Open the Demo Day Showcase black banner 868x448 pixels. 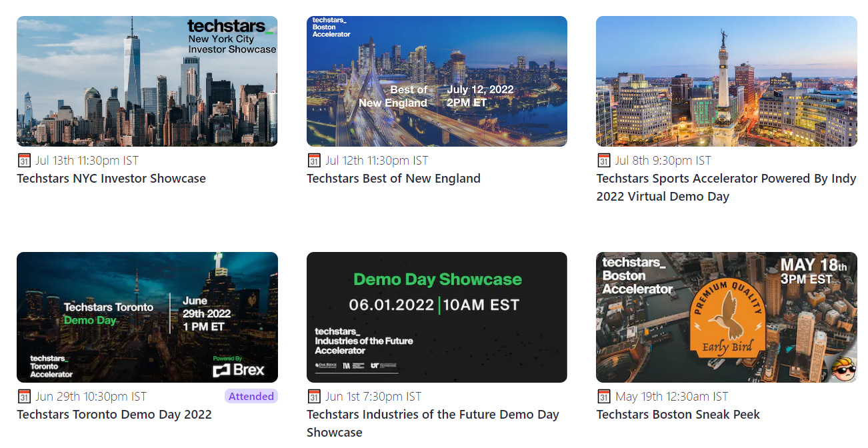pyautogui.click(x=437, y=317)
